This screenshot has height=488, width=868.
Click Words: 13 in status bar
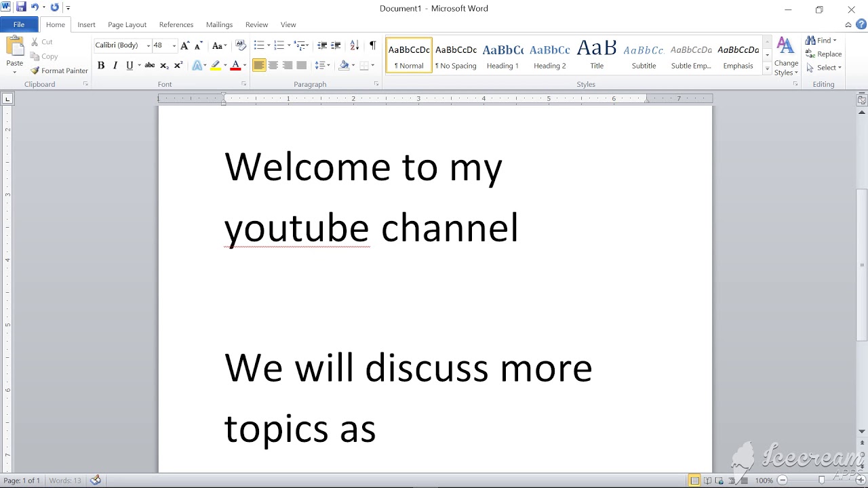65,481
